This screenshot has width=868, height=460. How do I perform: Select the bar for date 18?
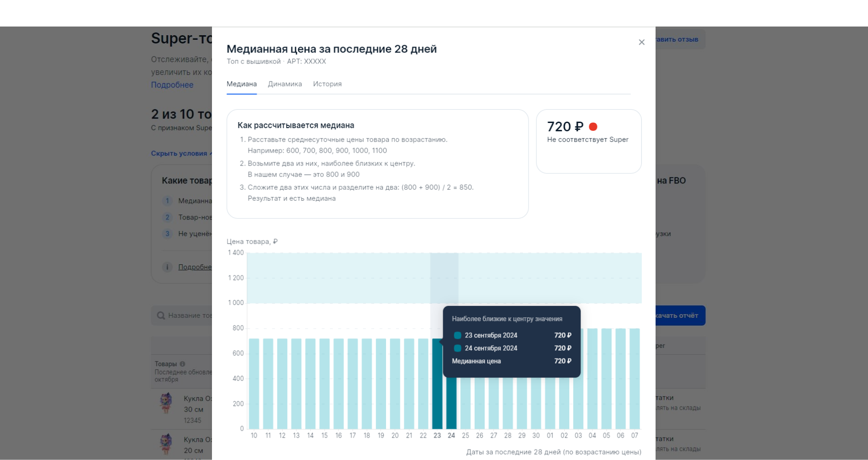click(367, 384)
